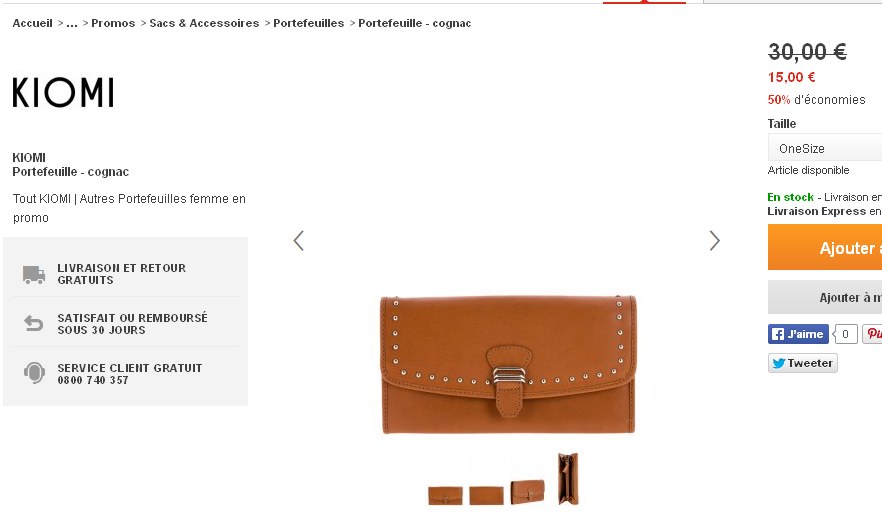The image size is (882, 522).
Task: Click the orange Ajouter cart button
Action: (x=825, y=248)
